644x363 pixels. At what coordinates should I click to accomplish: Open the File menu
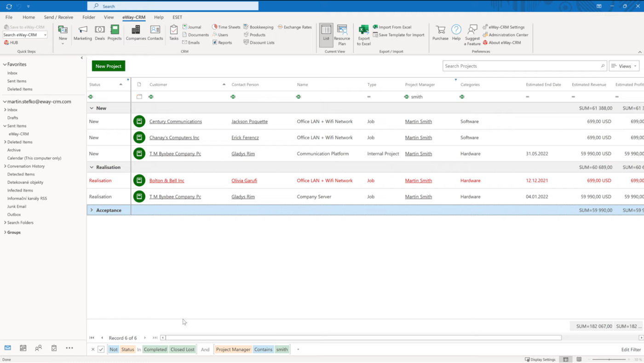tap(9, 17)
